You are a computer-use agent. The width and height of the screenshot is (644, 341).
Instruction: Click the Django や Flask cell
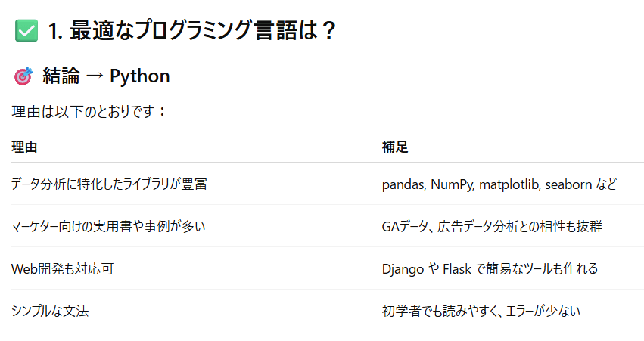(x=490, y=268)
